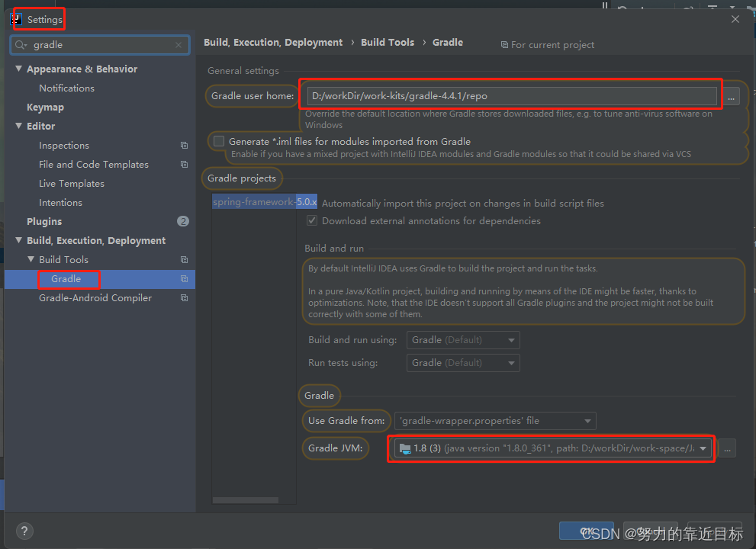Select Notifications in settings tree
This screenshot has width=756, height=549.
click(x=66, y=88)
